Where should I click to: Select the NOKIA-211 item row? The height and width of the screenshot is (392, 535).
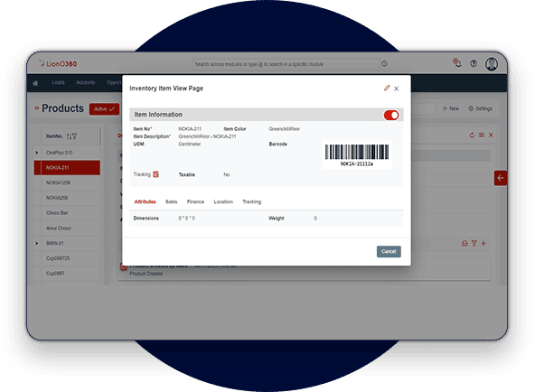tap(67, 168)
